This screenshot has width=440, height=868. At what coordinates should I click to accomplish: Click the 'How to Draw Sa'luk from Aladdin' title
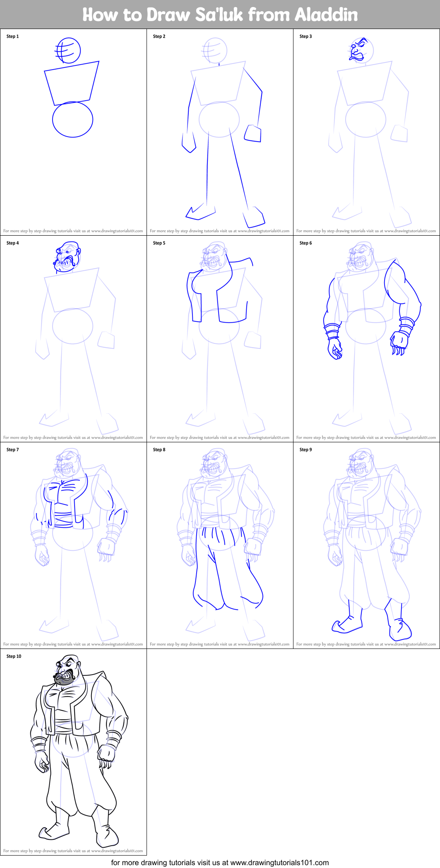tap(220, 14)
